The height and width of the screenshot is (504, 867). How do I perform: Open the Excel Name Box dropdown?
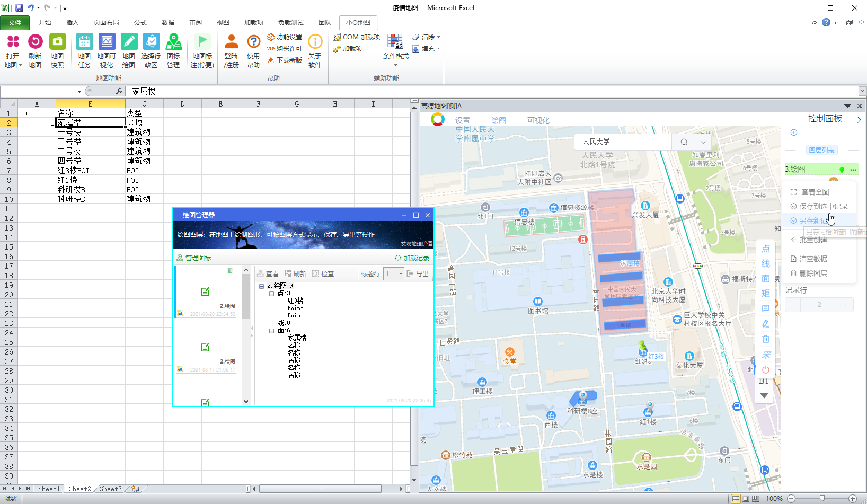(79, 91)
